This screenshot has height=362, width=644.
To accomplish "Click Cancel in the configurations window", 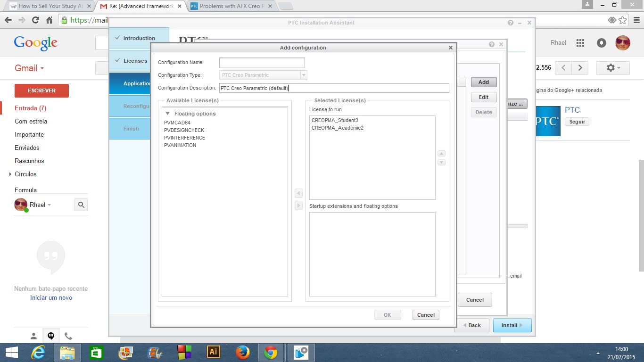I will 475,300.
